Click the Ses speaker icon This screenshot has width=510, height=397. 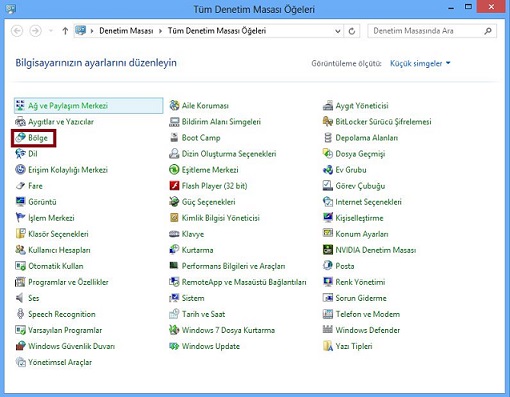pyautogui.click(x=20, y=298)
